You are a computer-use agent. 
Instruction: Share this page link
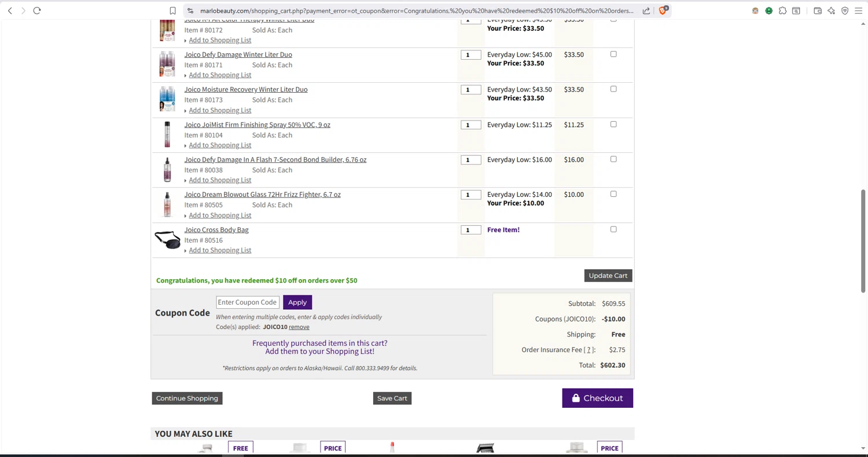pyautogui.click(x=646, y=10)
